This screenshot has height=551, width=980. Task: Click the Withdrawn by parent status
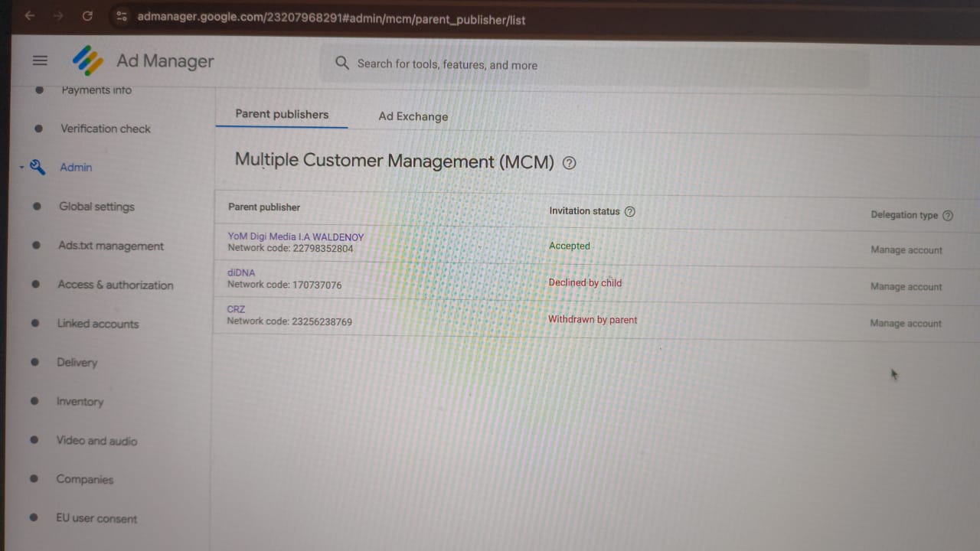click(x=593, y=320)
